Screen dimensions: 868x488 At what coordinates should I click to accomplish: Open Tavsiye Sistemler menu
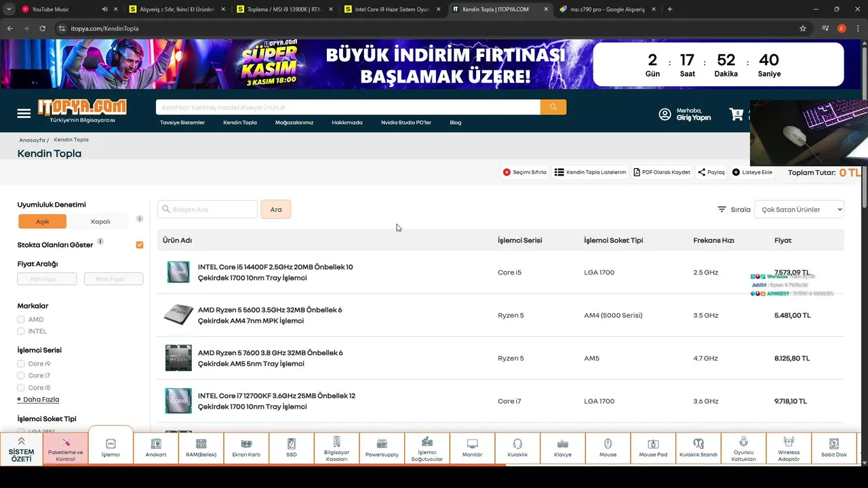point(182,123)
